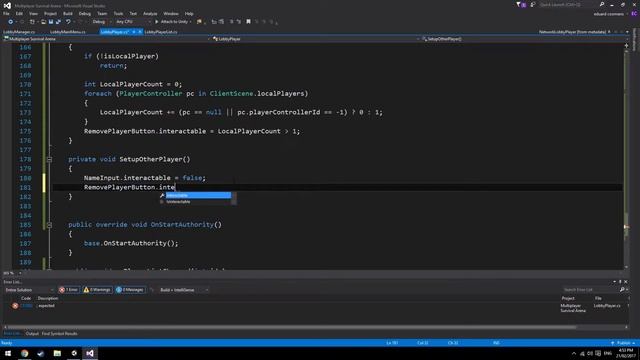Viewport: 640px width, 360px height.
Task: Open the Build menu
Action: [68, 13]
